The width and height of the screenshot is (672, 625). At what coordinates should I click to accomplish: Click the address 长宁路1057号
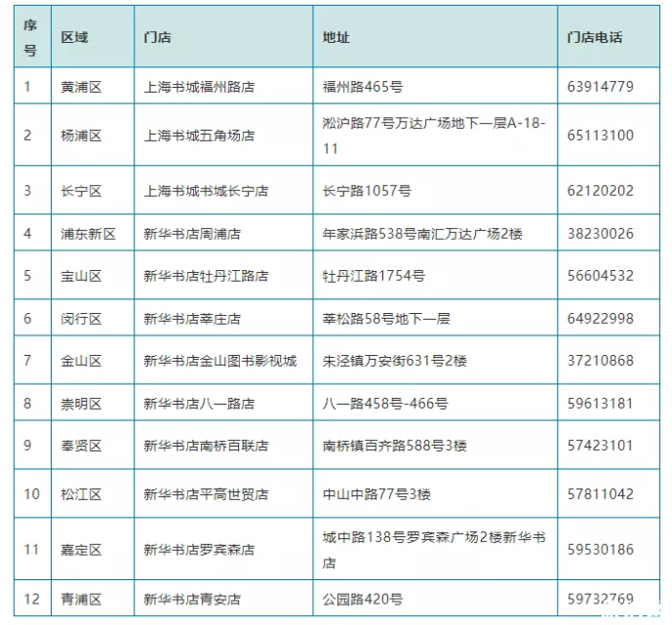[x=367, y=191]
